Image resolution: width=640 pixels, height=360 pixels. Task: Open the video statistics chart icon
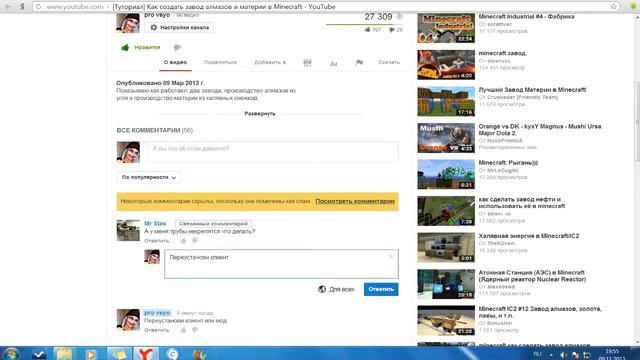(333, 63)
